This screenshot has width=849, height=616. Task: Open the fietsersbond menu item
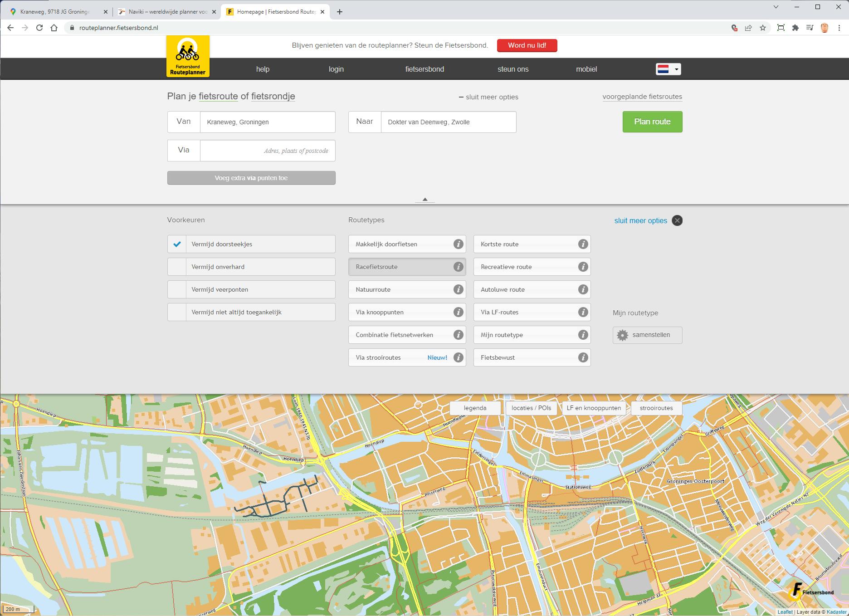click(x=425, y=69)
